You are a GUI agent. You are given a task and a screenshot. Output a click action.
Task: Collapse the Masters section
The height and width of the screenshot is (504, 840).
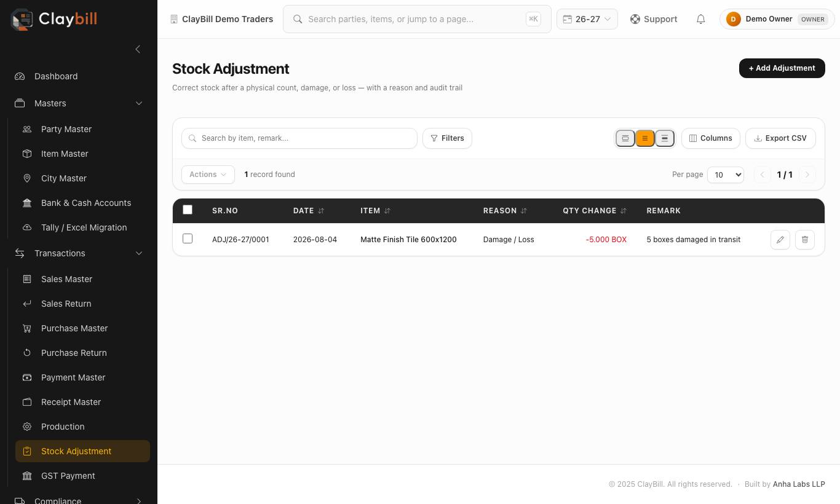79,103
